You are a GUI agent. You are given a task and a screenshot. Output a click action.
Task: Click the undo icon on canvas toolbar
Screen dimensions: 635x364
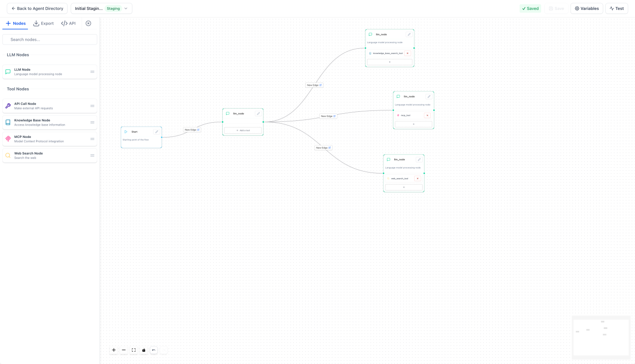[x=154, y=350]
